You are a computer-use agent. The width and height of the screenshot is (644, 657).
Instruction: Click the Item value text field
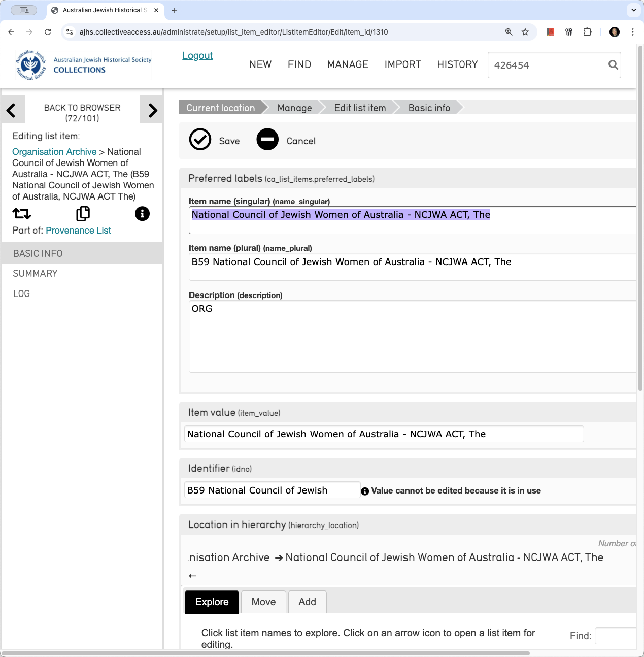[384, 434]
